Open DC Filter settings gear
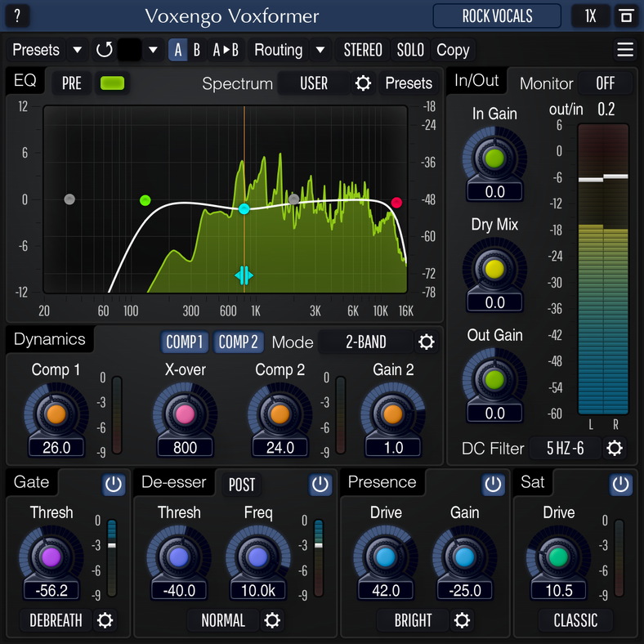The image size is (644, 644). tap(615, 448)
